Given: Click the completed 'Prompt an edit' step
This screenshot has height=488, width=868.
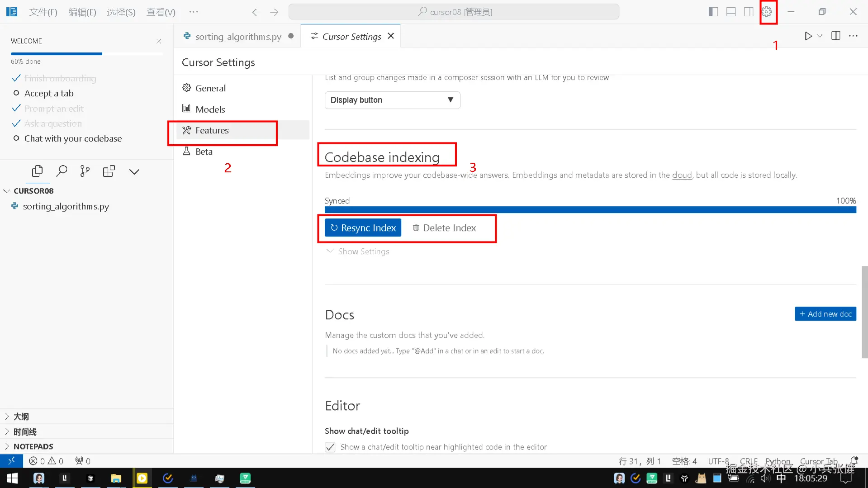Looking at the screenshot, I should point(54,109).
